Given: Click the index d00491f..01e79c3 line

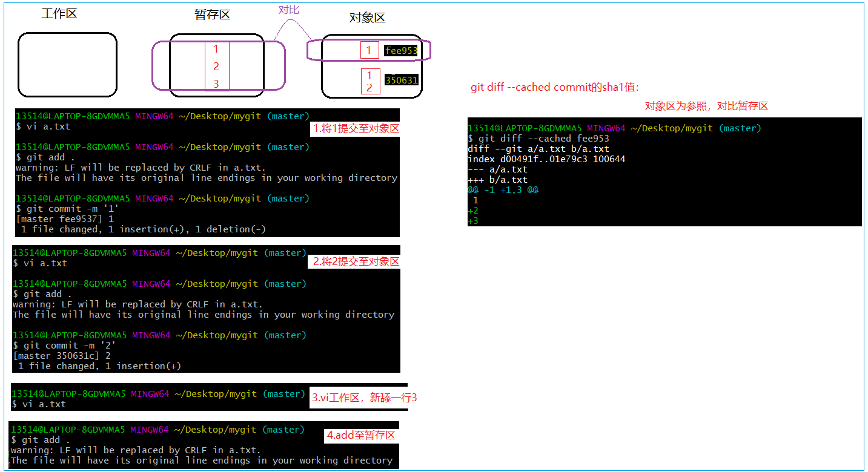Looking at the screenshot, I should [x=546, y=159].
